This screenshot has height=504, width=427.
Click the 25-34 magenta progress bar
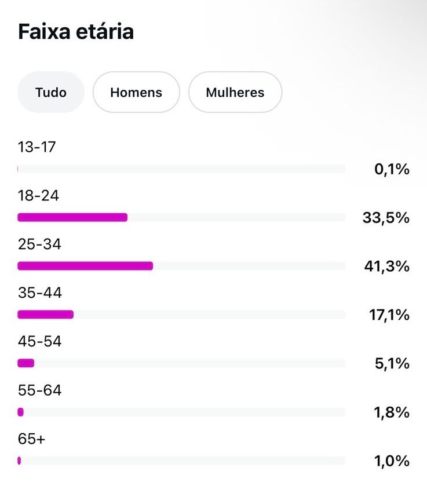click(x=85, y=266)
